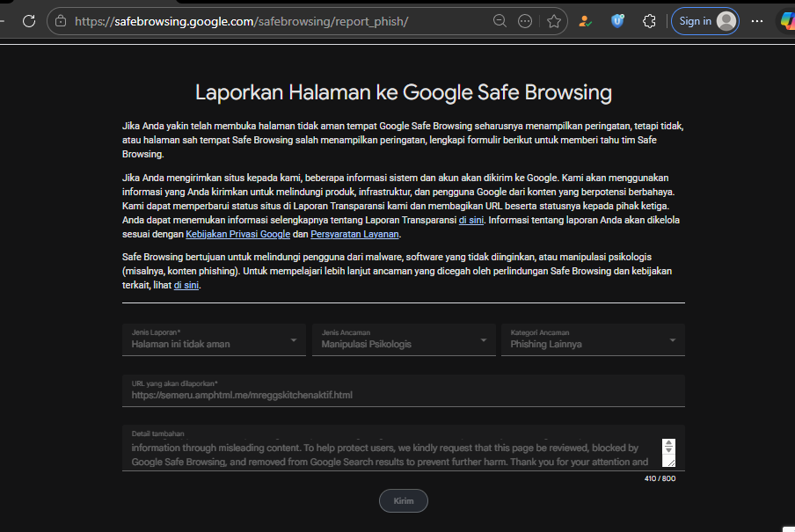
Task: Open Kebijakan Privasi Google link
Action: pos(237,234)
